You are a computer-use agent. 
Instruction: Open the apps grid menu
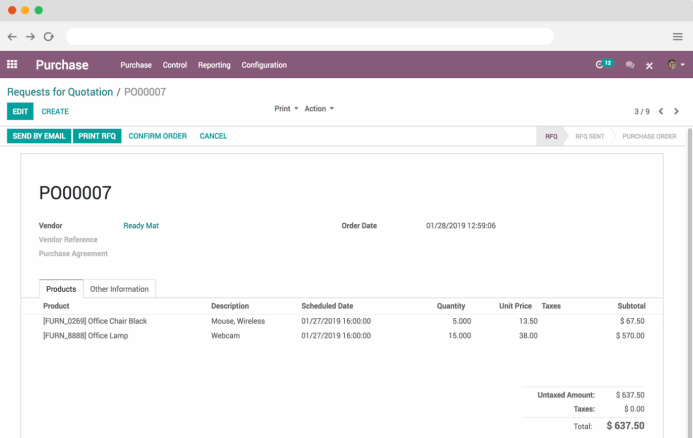(x=12, y=65)
